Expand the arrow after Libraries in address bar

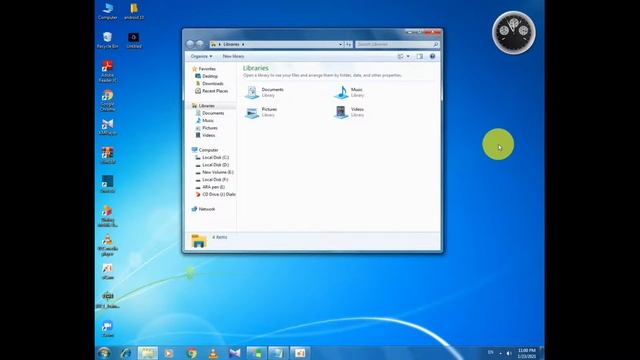click(243, 44)
